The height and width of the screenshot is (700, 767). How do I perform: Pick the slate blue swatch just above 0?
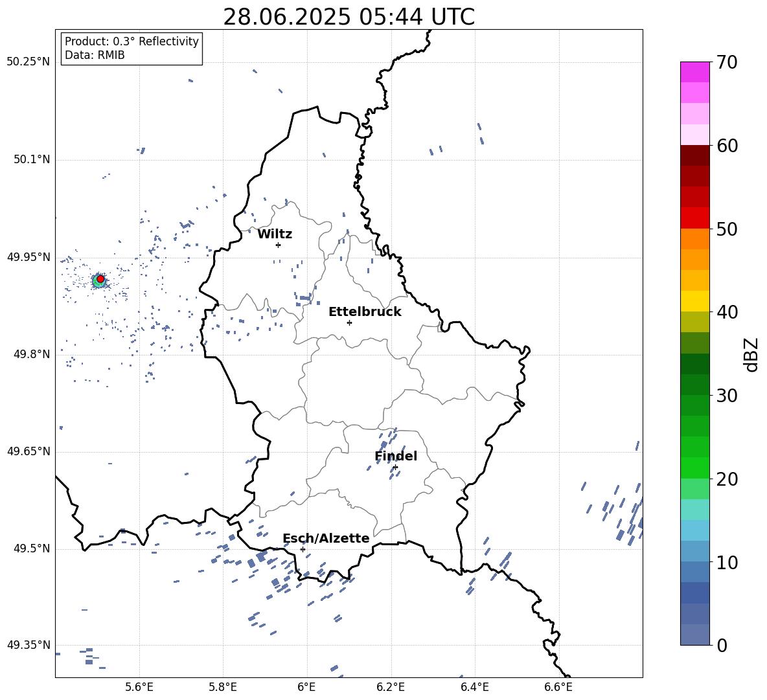tap(695, 635)
